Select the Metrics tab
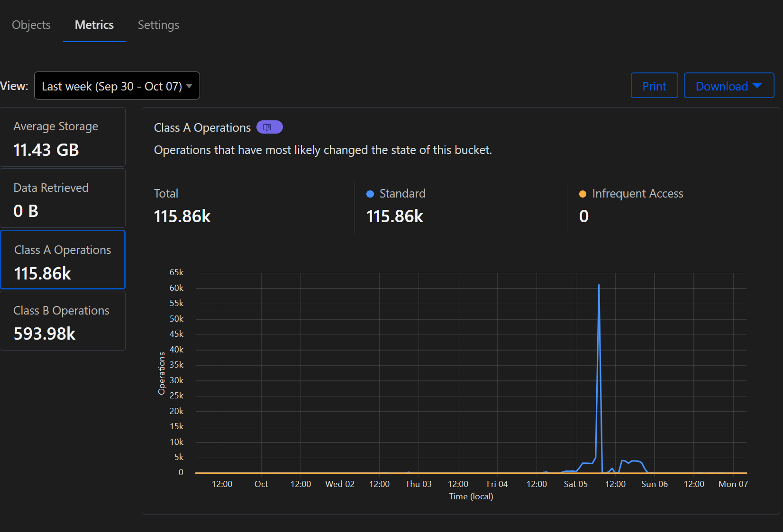This screenshot has width=783, height=532. coord(94,25)
